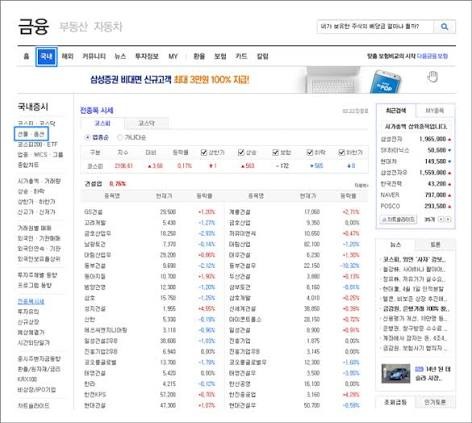Open the 계룡건설 stock row
The image size is (472, 423).
click(x=240, y=212)
